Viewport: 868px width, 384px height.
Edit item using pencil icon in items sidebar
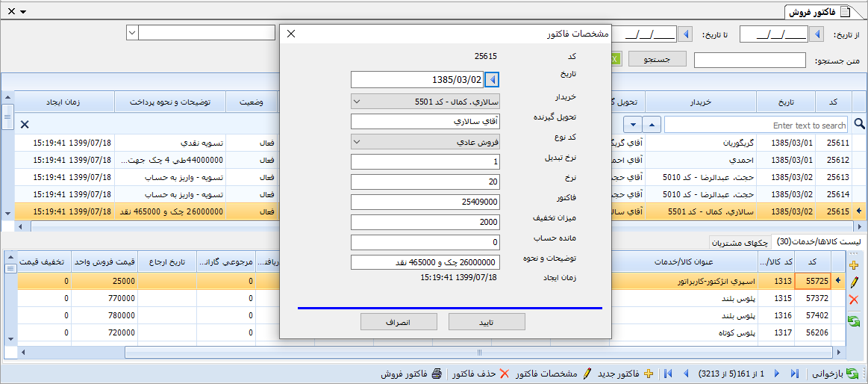[853, 282]
